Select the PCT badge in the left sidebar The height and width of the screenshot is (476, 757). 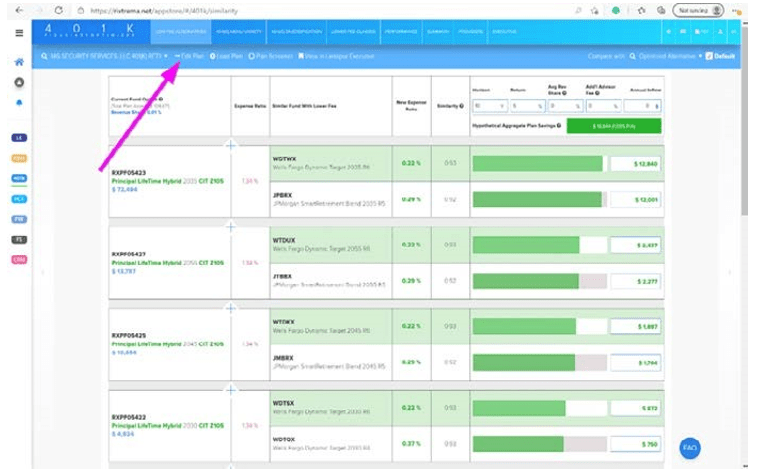coord(19,198)
